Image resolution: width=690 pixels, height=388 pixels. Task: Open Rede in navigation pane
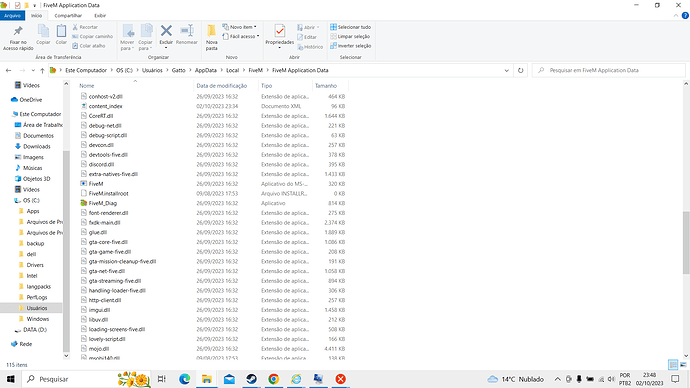pyautogui.click(x=26, y=344)
